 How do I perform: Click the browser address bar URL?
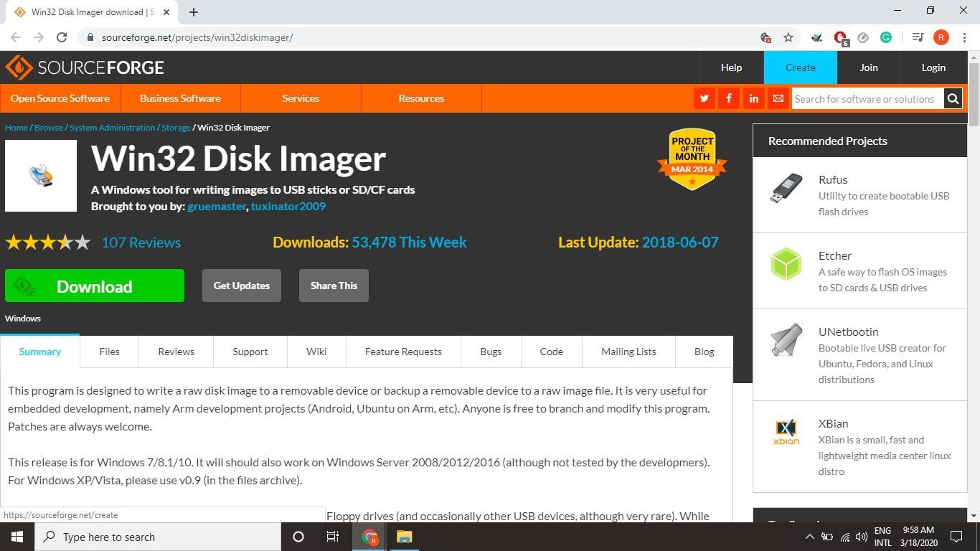click(x=197, y=37)
